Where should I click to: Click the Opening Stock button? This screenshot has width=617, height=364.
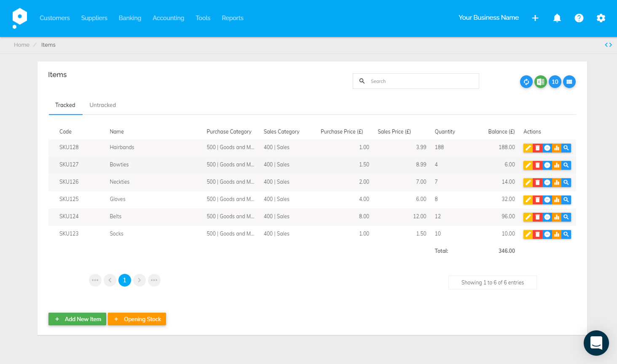(x=137, y=319)
